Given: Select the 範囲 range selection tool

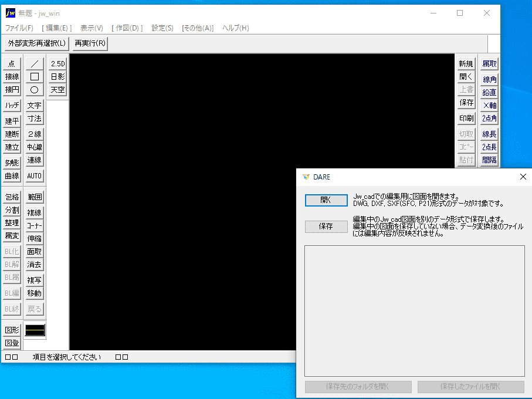Looking at the screenshot, I should click(x=35, y=197).
